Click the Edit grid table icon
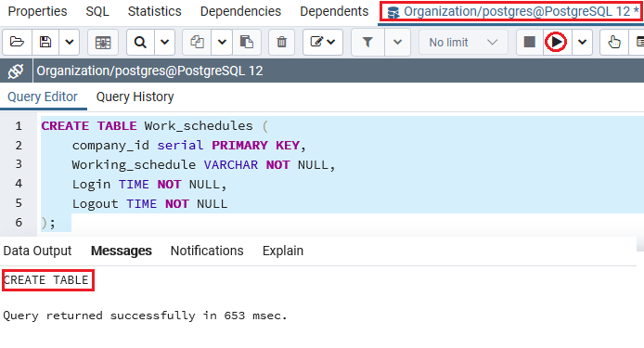The width and height of the screenshot is (644, 348). (x=103, y=42)
